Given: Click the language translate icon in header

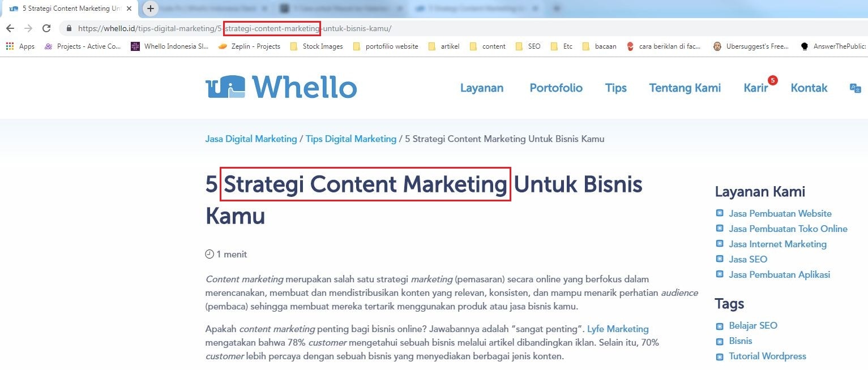Looking at the screenshot, I should point(855,88).
